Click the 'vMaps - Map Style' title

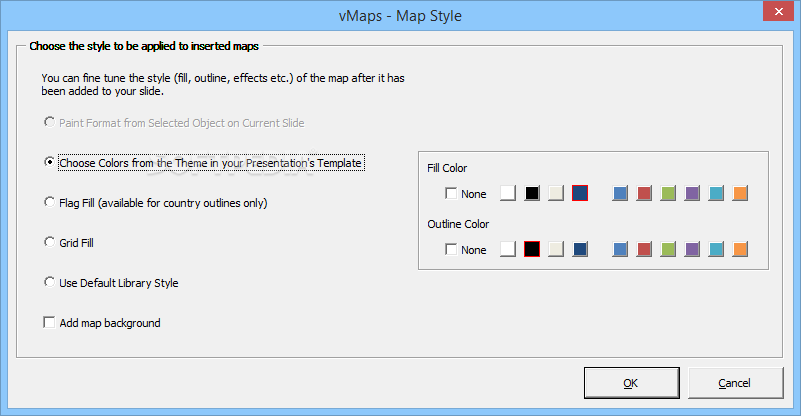coord(400,16)
